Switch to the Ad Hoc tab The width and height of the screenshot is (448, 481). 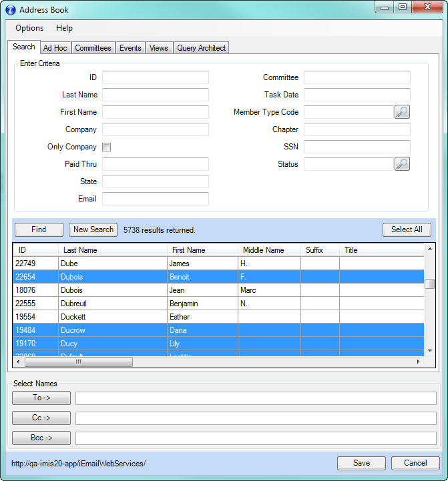tap(55, 48)
